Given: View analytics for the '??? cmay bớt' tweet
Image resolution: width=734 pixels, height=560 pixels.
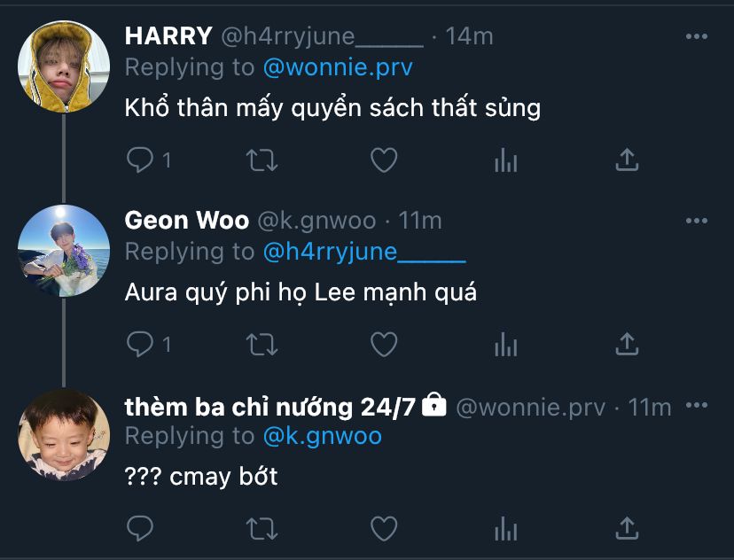Looking at the screenshot, I should 505,529.
